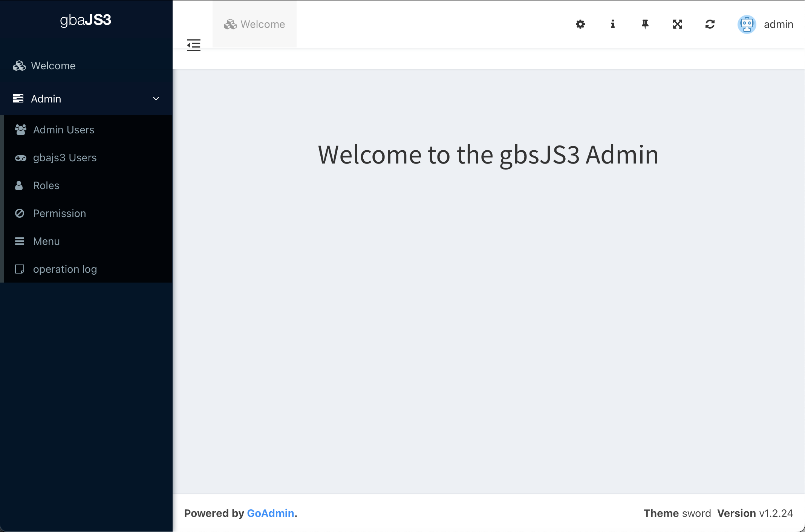Screen dimensions: 805x532
Task: Open Roles in the sidebar
Action: [46, 185]
